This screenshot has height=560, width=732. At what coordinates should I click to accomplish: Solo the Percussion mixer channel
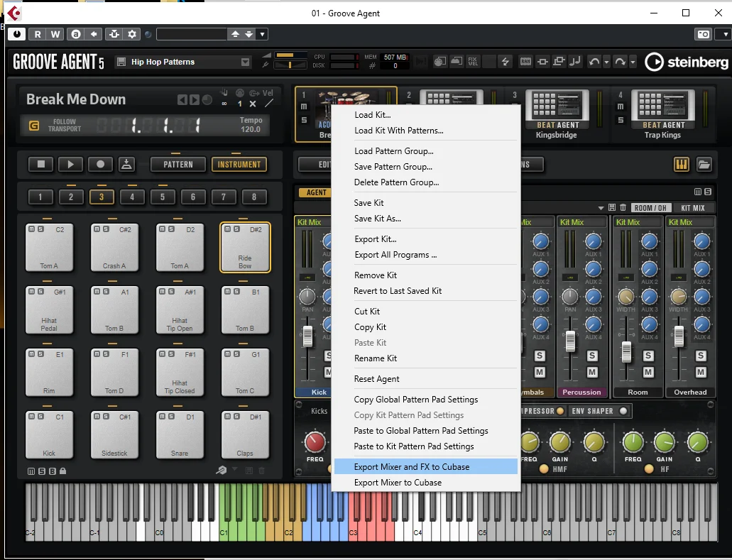(592, 356)
